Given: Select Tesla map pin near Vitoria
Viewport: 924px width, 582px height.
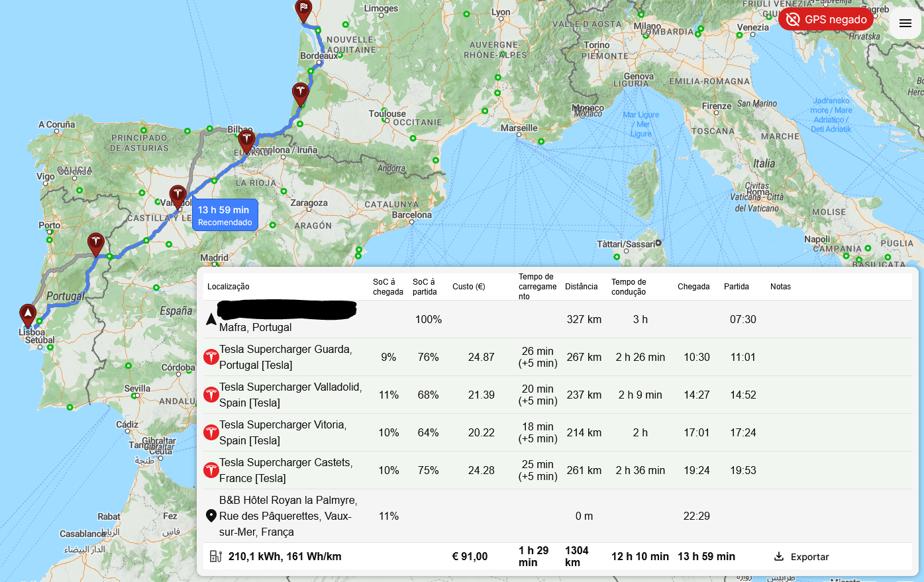Looking at the screenshot, I should click(x=246, y=141).
